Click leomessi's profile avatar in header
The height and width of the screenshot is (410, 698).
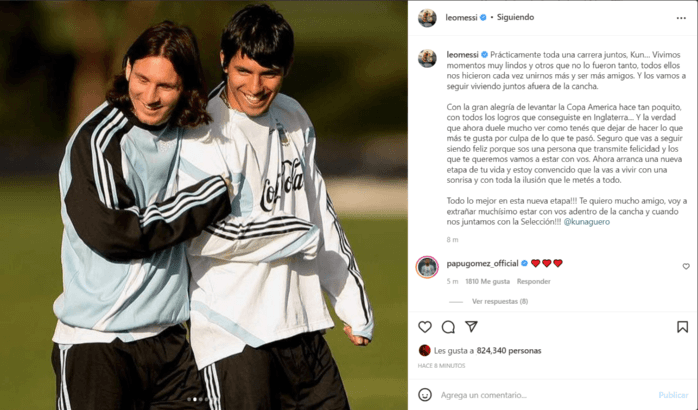click(427, 18)
